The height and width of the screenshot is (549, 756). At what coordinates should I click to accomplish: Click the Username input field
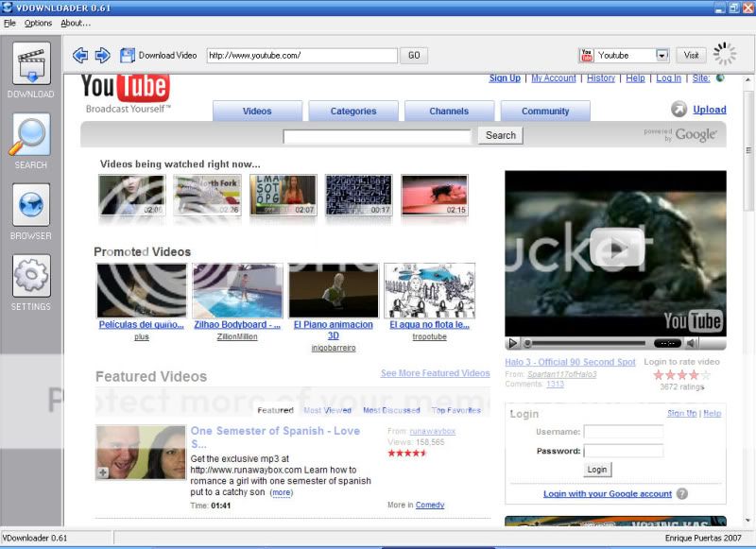coord(623,432)
